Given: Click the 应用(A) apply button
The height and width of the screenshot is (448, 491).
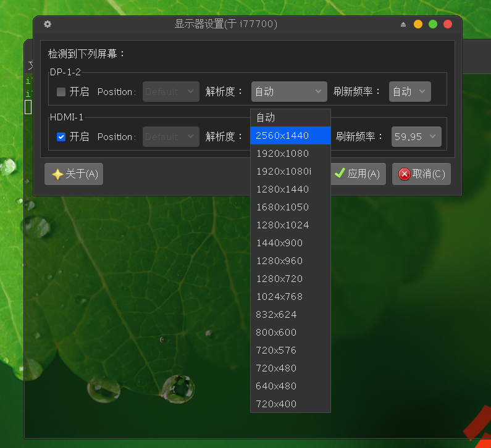Looking at the screenshot, I should point(358,174).
